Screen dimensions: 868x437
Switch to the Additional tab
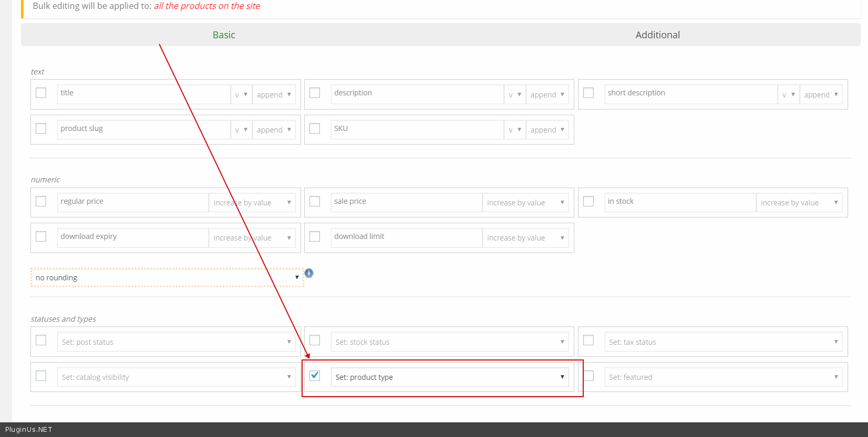pos(657,35)
